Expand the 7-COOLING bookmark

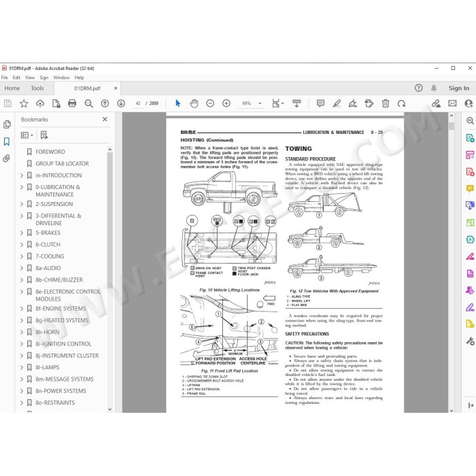click(22, 256)
